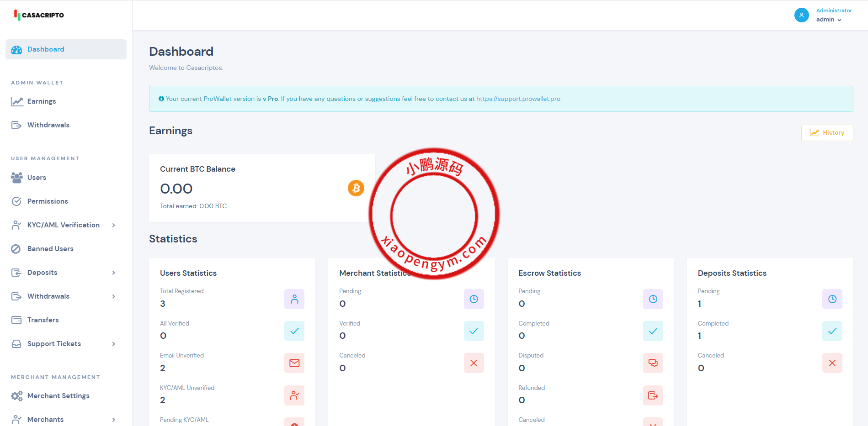
Task: Click the Casacripto logo
Action: [39, 15]
